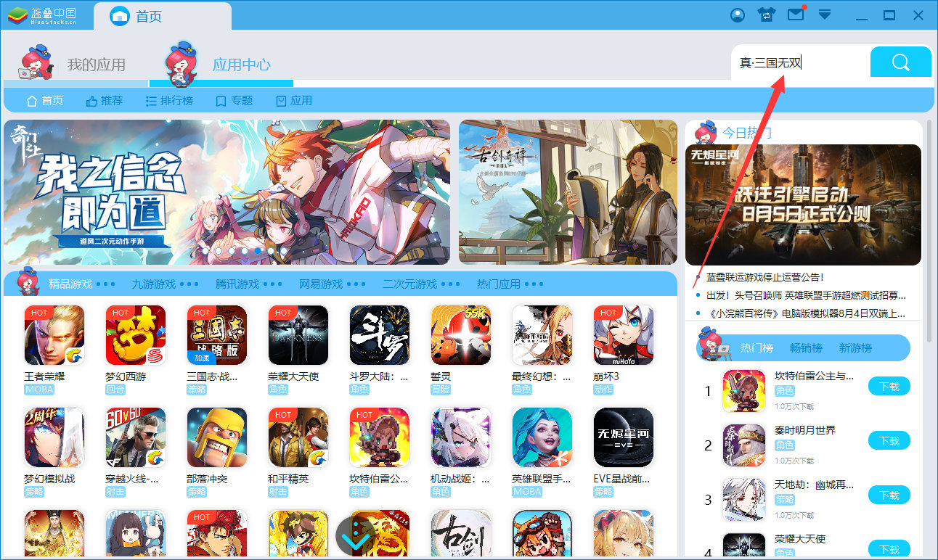This screenshot has width=938, height=560.
Task: Click the shirt-shaped theme icon
Action: coord(766,15)
